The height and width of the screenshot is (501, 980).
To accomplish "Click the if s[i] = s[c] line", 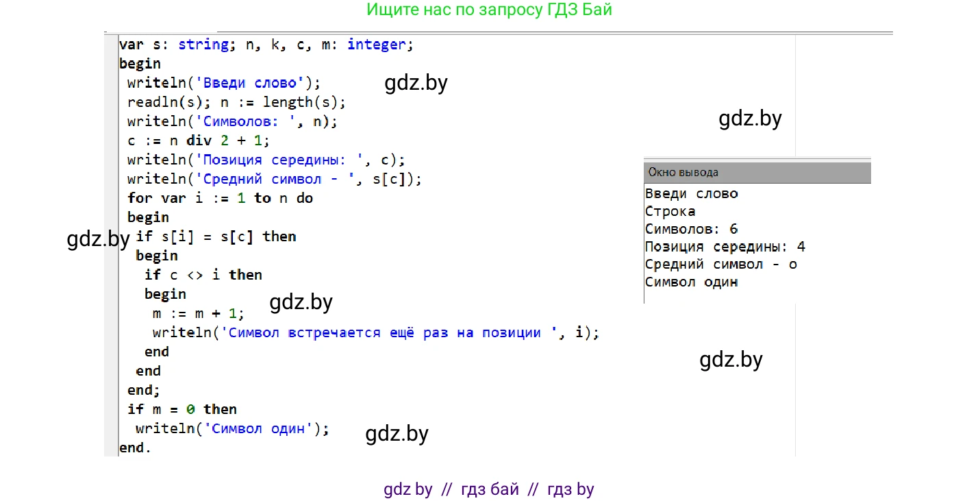I will [x=216, y=236].
